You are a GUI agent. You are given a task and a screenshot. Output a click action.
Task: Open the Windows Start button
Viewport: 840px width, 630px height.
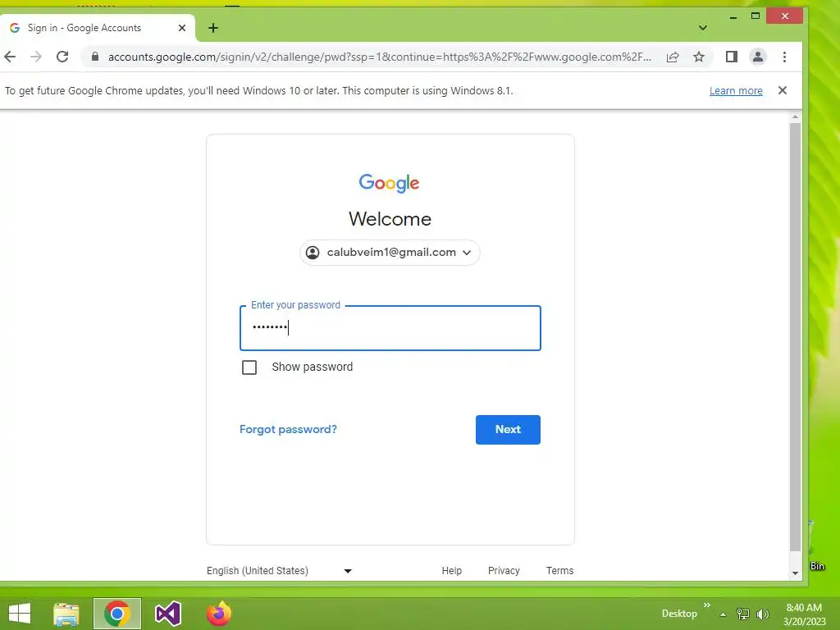[x=20, y=614]
